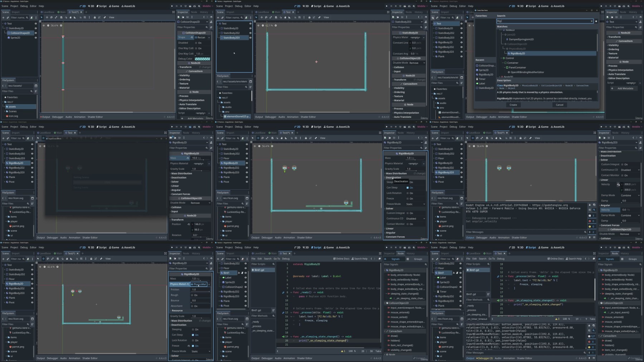Collapse the Control node in Matches tree
The image size is (644, 362).
click(x=502, y=58)
